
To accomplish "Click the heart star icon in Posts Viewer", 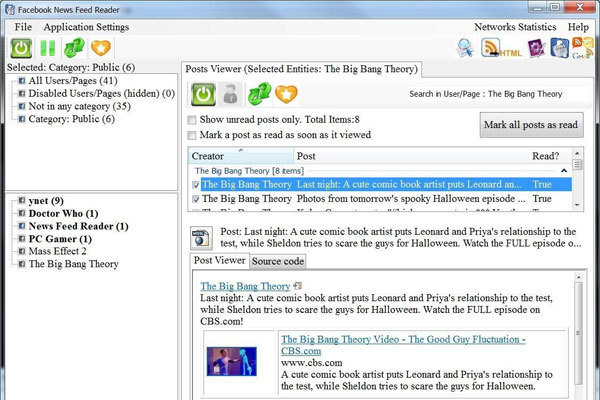I will tap(286, 94).
